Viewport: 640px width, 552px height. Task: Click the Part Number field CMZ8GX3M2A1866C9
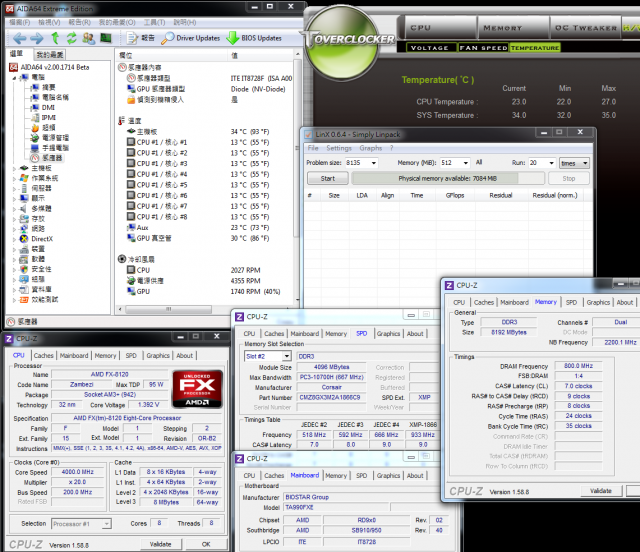[330, 397]
